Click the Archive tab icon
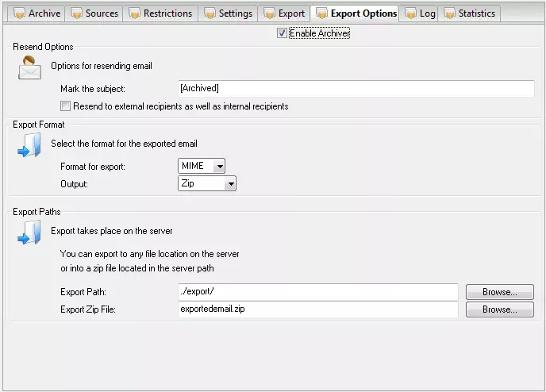Screen dimensions: 546x392 coord(20,13)
